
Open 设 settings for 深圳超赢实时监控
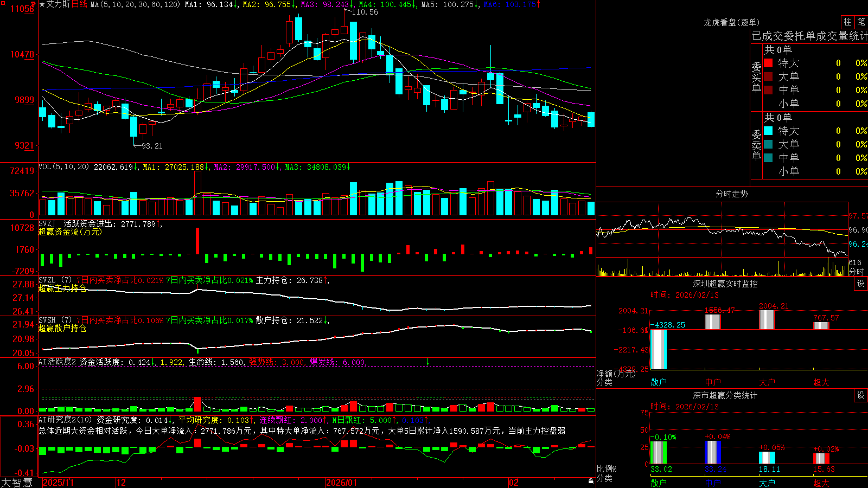click(x=861, y=284)
